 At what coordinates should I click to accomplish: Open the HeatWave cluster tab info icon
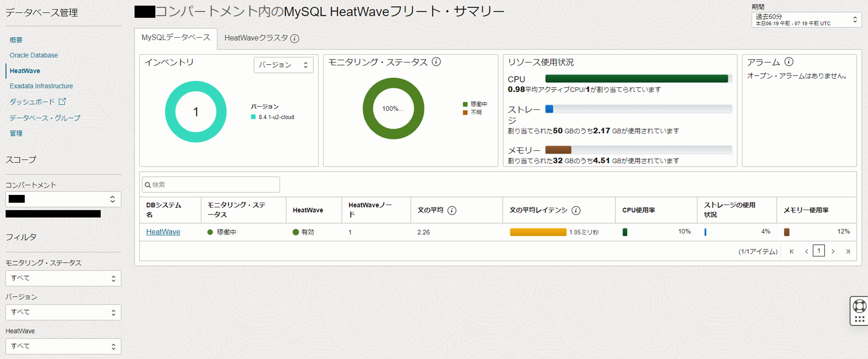(295, 39)
